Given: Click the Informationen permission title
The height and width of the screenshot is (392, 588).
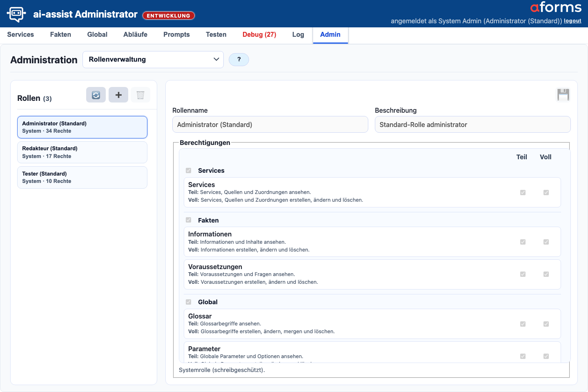Looking at the screenshot, I should point(210,234).
